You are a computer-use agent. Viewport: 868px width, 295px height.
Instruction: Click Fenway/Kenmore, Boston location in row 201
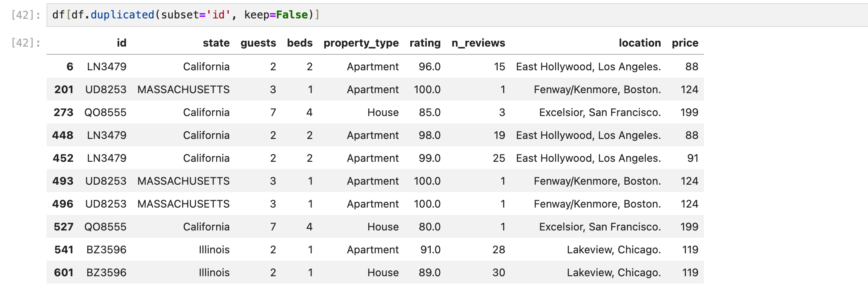[x=598, y=89]
